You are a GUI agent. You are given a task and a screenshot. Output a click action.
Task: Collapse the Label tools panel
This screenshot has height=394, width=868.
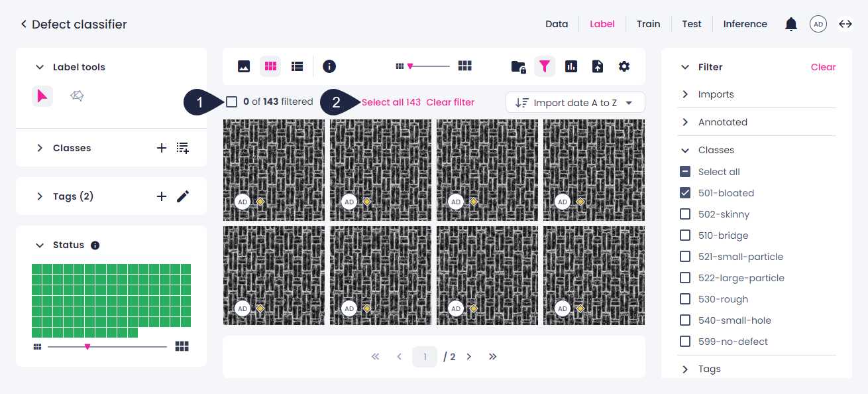[x=40, y=67]
